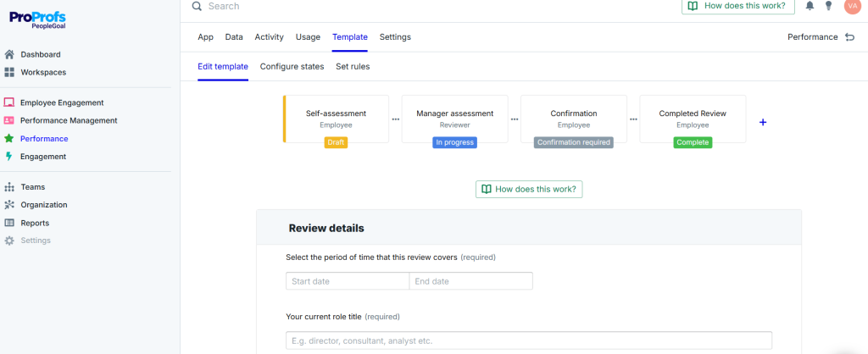
Task: Click the Performance Management card icon
Action: click(8, 120)
